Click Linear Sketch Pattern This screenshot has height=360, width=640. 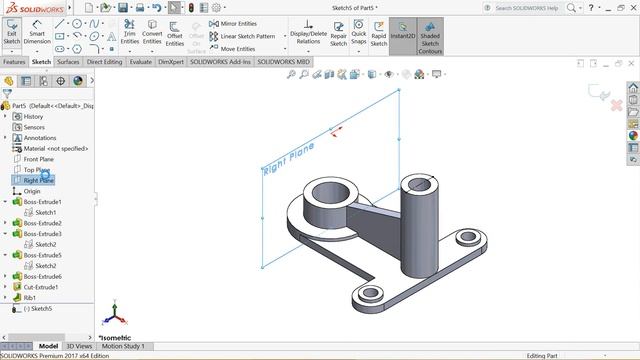[242, 36]
